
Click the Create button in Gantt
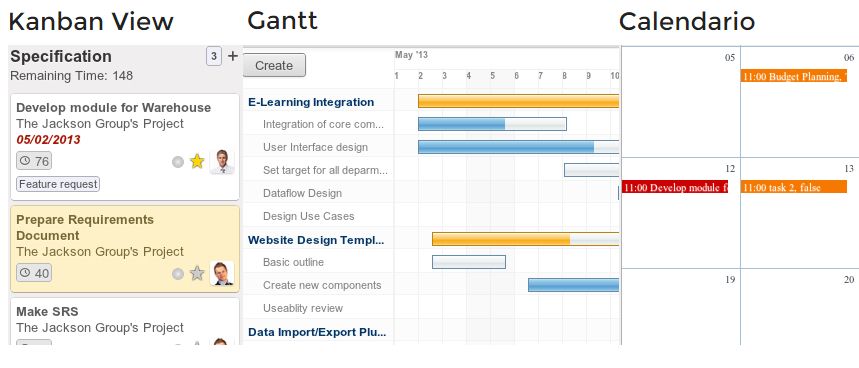coord(274,65)
